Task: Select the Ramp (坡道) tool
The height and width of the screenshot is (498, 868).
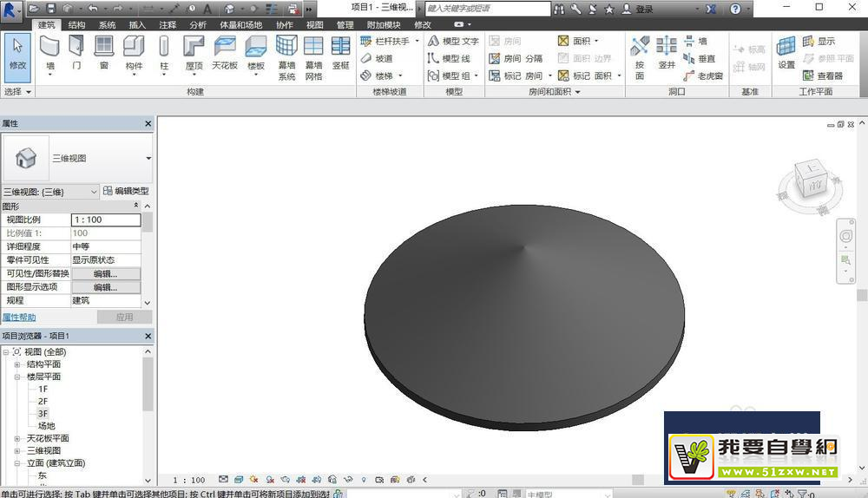Action: (377, 58)
